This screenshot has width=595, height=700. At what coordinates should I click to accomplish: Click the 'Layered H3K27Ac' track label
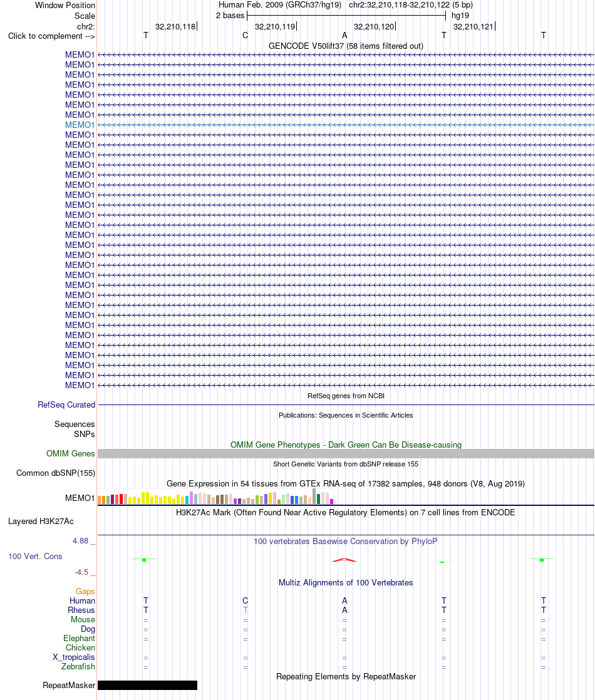41,522
